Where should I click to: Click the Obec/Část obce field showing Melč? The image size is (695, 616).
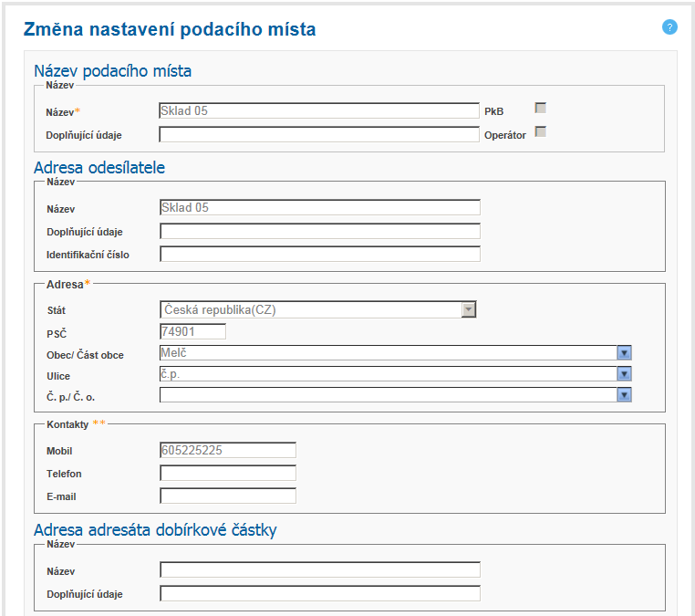[388, 353]
